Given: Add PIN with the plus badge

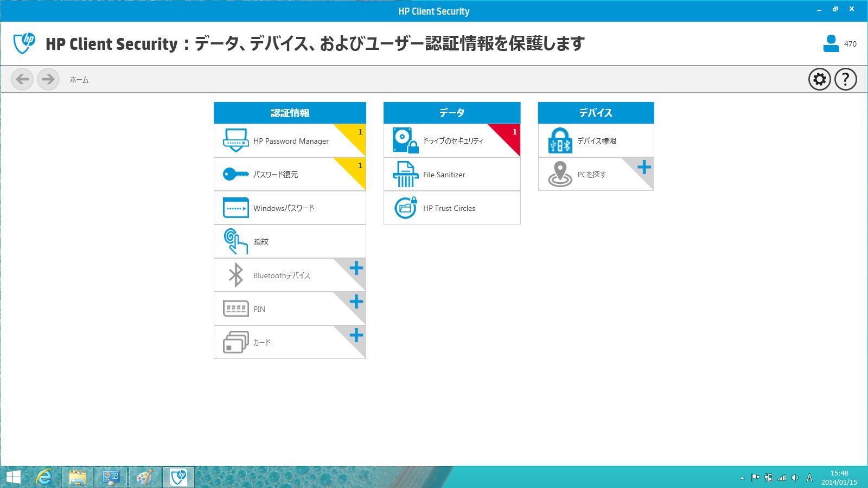Looking at the screenshot, I should click(356, 301).
